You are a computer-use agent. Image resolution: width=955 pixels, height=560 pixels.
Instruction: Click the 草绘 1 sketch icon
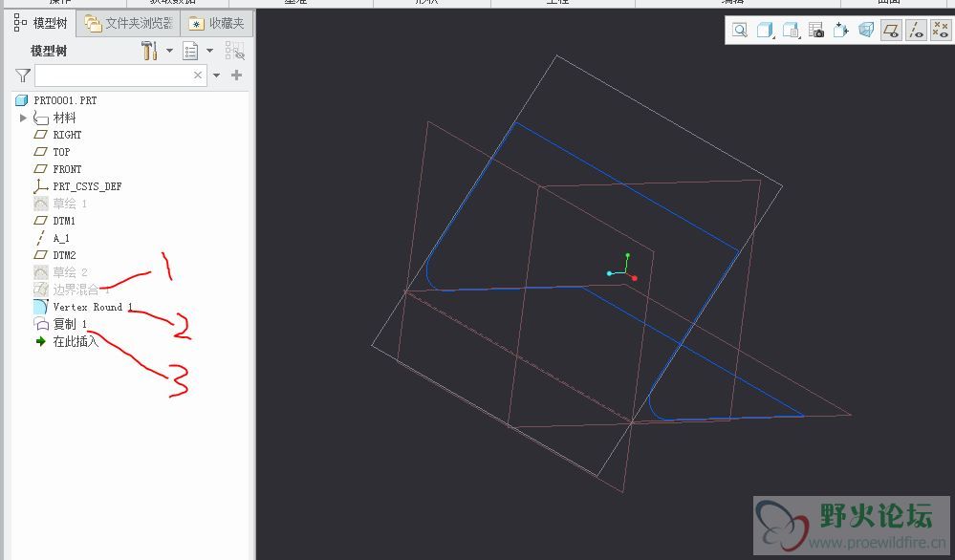point(41,204)
